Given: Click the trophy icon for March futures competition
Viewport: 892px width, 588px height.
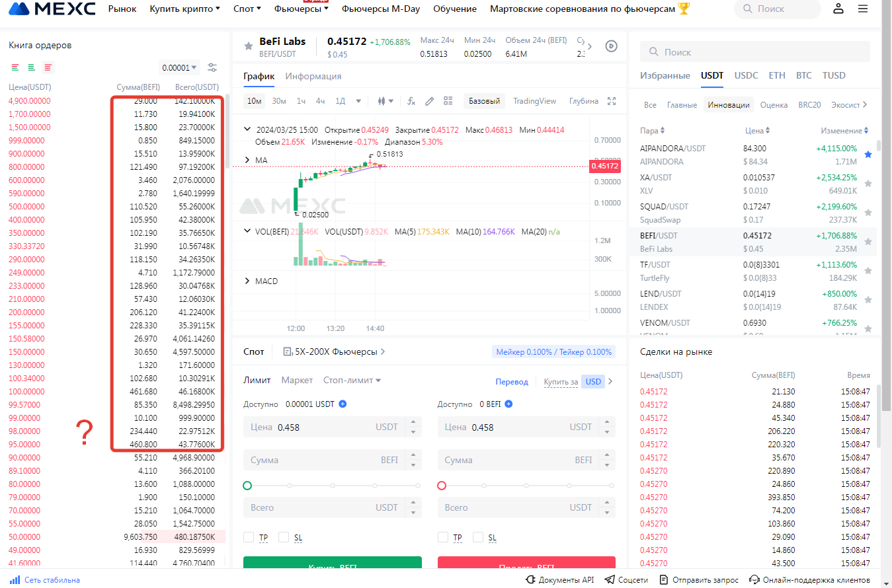Looking at the screenshot, I should [x=684, y=9].
